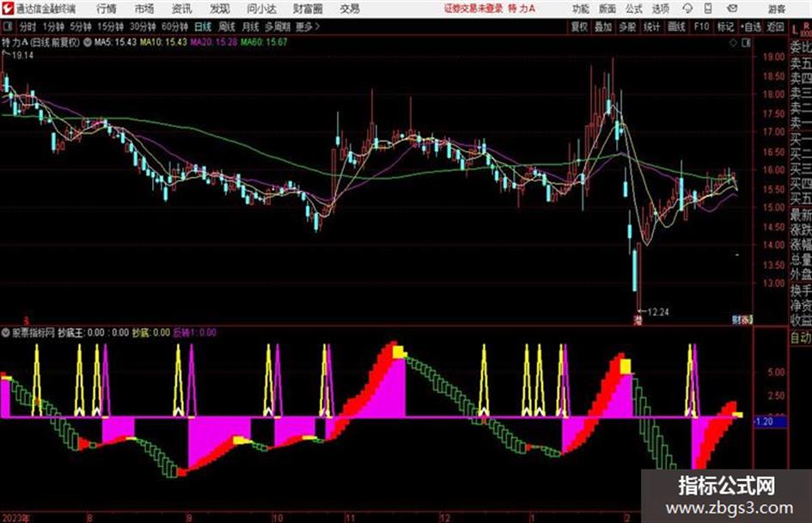The height and width of the screenshot is (523, 812).
Task: Switch to the 月线 monthly tab
Action: [x=251, y=27]
